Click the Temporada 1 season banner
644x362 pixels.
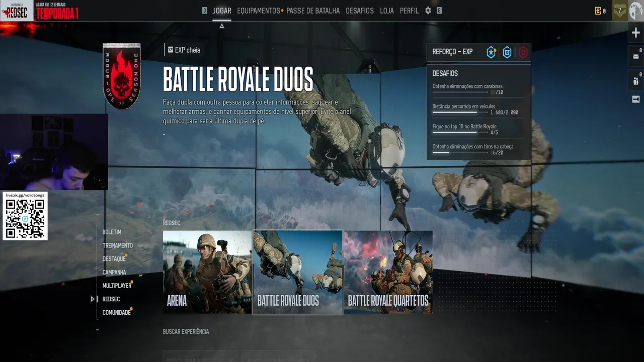57,13
